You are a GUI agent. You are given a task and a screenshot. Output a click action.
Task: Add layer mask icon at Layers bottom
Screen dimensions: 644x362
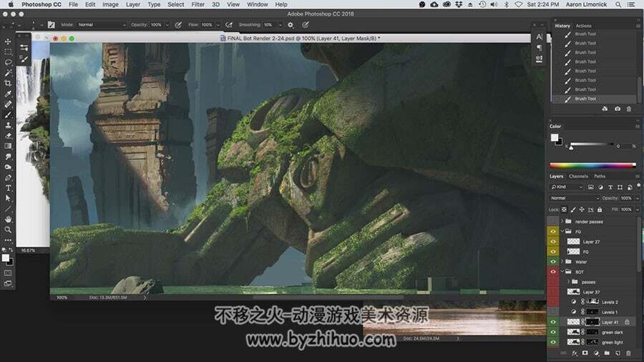585,353
